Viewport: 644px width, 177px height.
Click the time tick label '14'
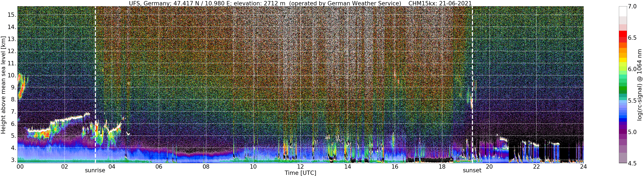tap(347, 167)
